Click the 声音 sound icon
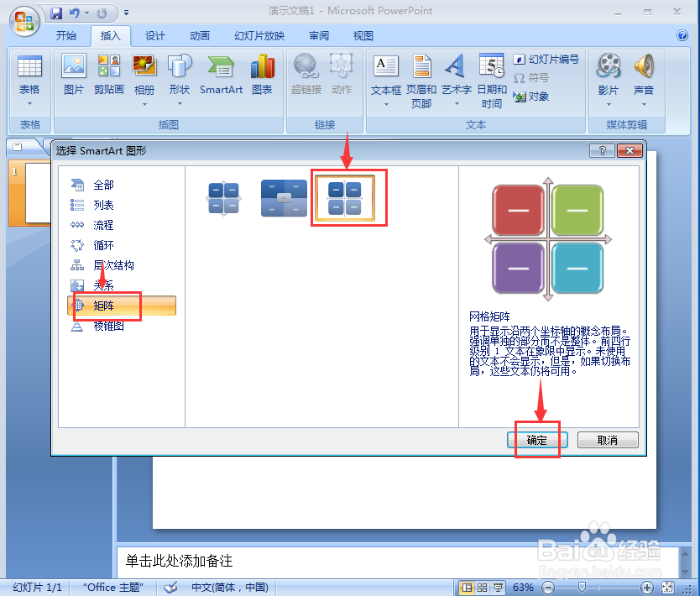Viewport: 700px width, 596px height. 643,67
